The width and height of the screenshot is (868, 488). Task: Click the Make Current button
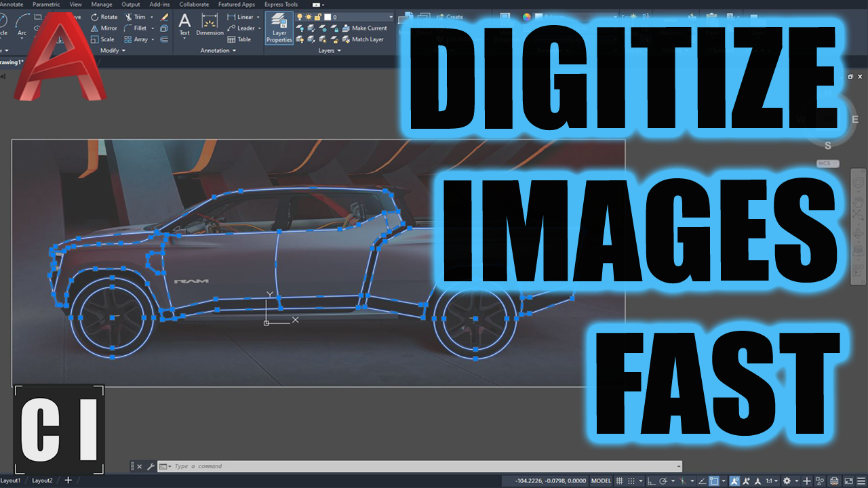point(366,28)
